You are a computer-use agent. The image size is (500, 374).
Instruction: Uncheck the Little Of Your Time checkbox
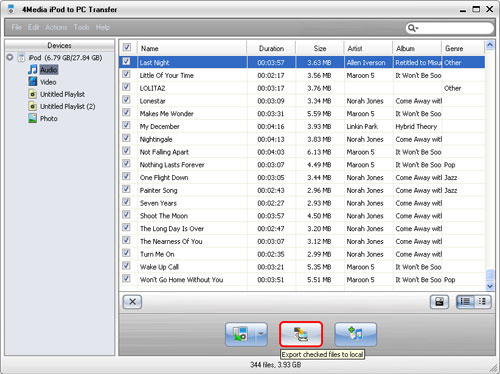point(126,74)
